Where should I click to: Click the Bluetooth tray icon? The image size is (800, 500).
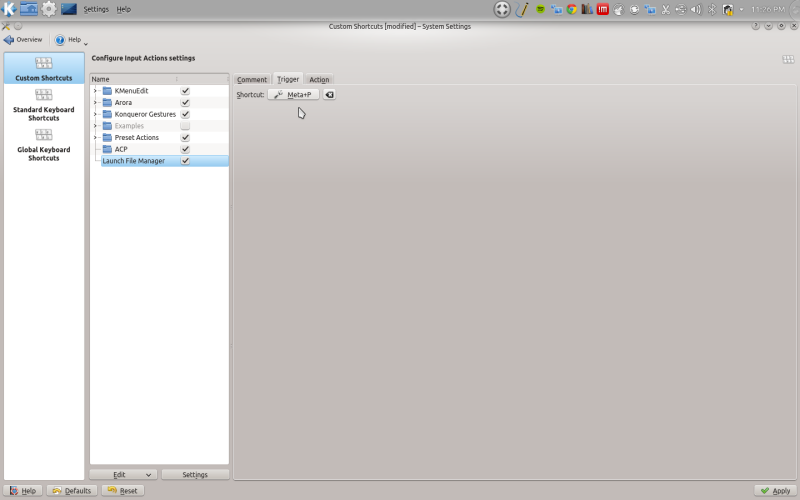(x=712, y=9)
